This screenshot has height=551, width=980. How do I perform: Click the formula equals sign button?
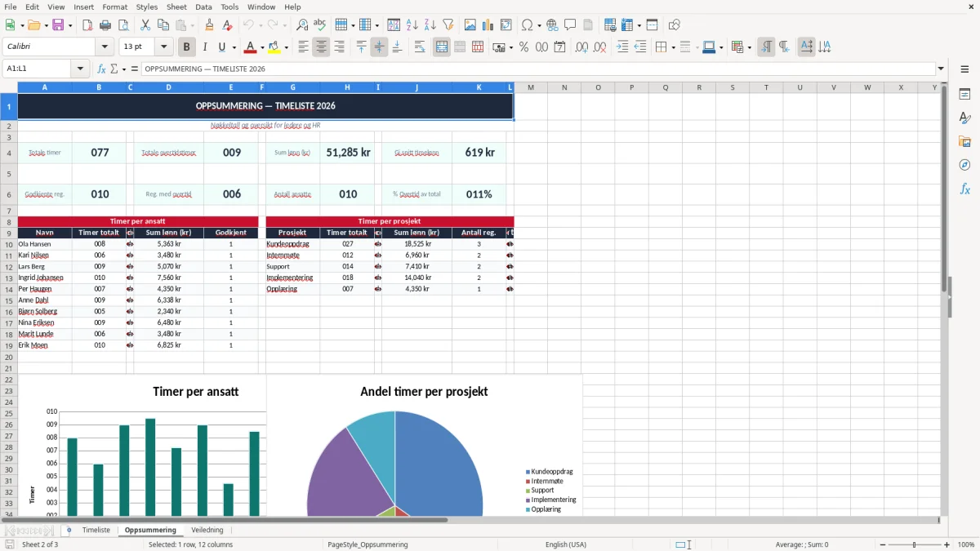[135, 69]
